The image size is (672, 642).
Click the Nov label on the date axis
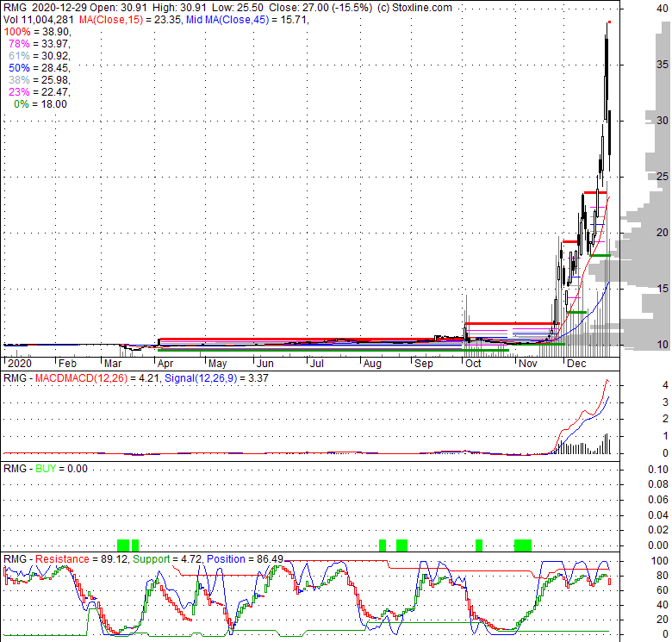527,364
